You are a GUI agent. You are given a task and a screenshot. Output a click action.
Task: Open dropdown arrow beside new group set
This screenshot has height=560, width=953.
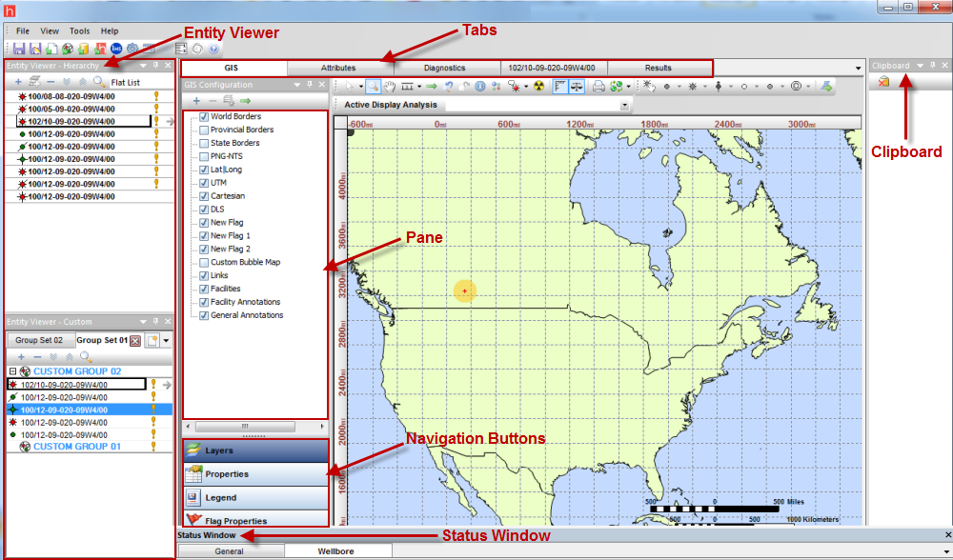coord(167,340)
